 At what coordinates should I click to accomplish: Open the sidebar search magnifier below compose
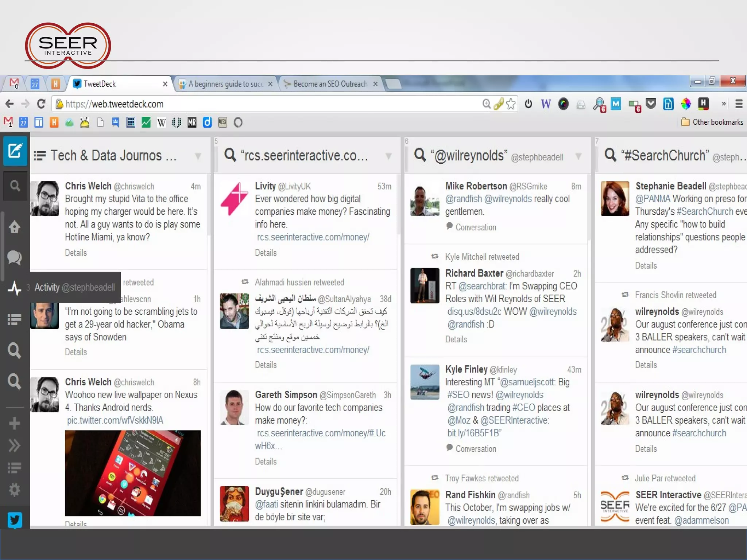[15, 186]
